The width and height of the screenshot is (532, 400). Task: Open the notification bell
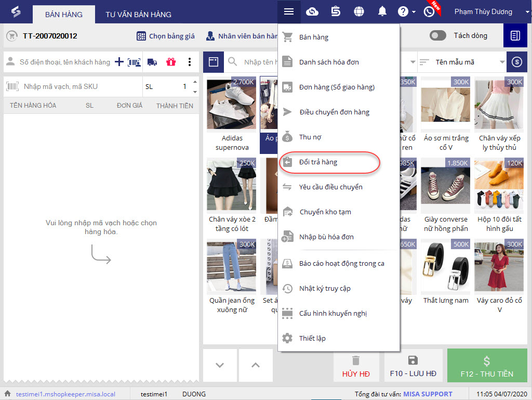[x=382, y=11]
